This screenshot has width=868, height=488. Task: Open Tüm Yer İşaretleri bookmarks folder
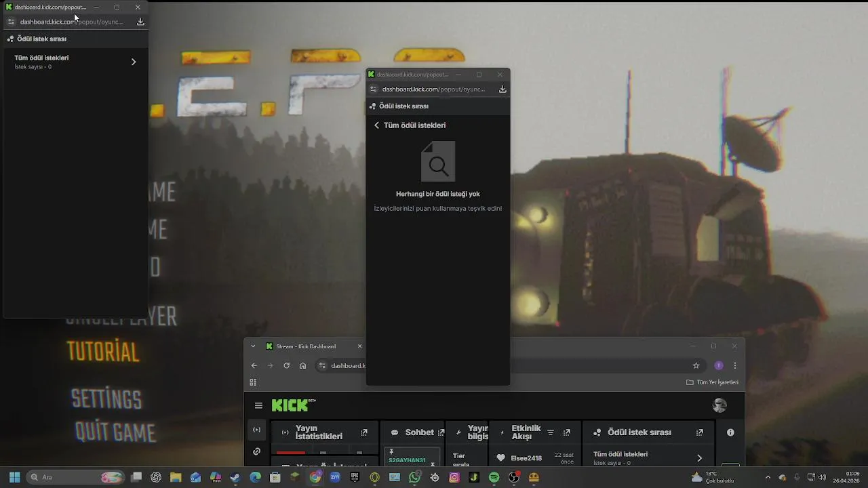(x=712, y=382)
